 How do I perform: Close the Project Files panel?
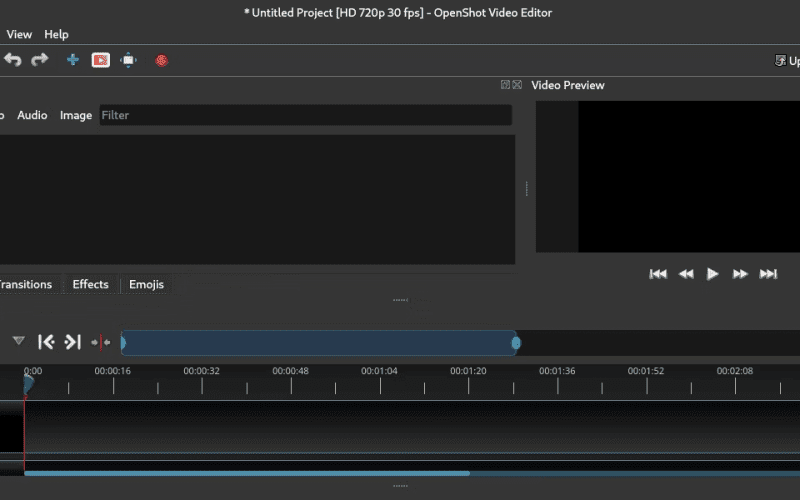[517, 85]
